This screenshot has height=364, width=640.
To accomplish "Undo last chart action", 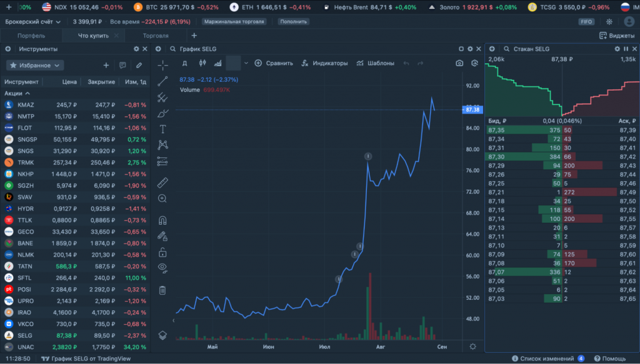I will [x=406, y=63].
